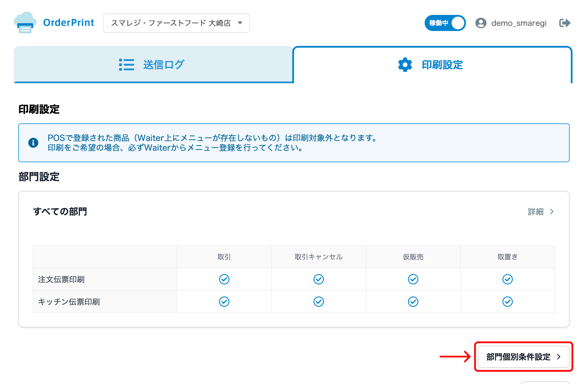Viewport: 588px width, 384px height.
Task: Uncheck 注文伝票印刷 for 取引
Action: point(224,279)
